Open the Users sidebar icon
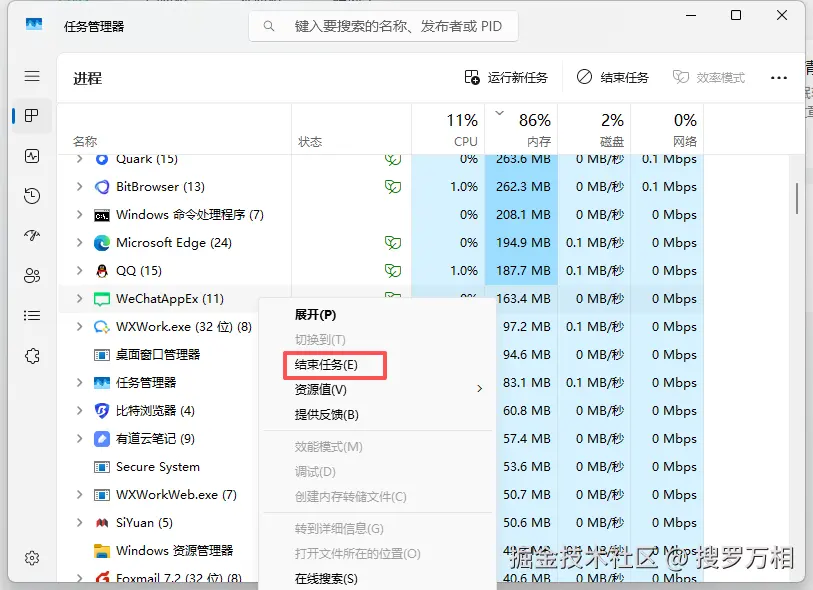Screen dimensions: 813x590 (32, 275)
